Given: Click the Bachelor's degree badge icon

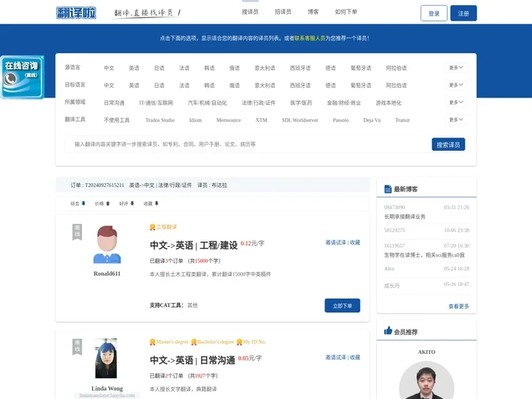Looking at the screenshot, I should [194, 341].
